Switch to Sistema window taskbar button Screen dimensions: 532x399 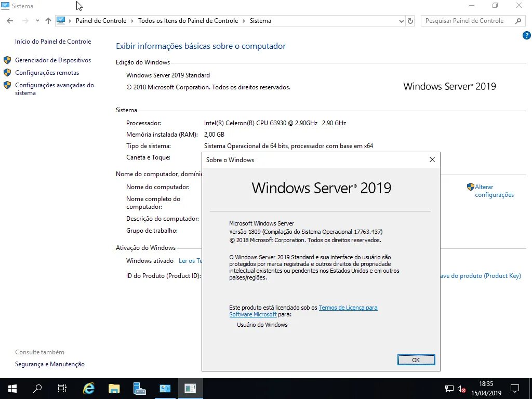[x=165, y=389]
